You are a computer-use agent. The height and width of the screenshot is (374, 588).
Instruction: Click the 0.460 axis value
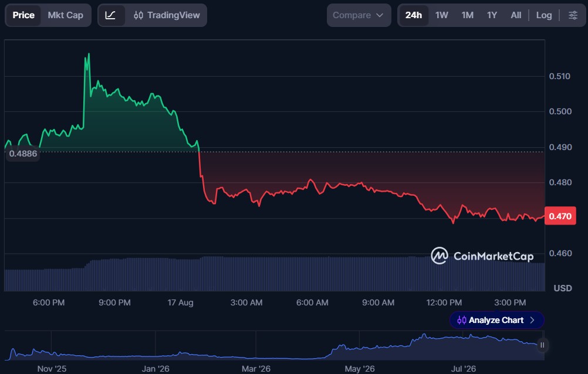tap(560, 253)
